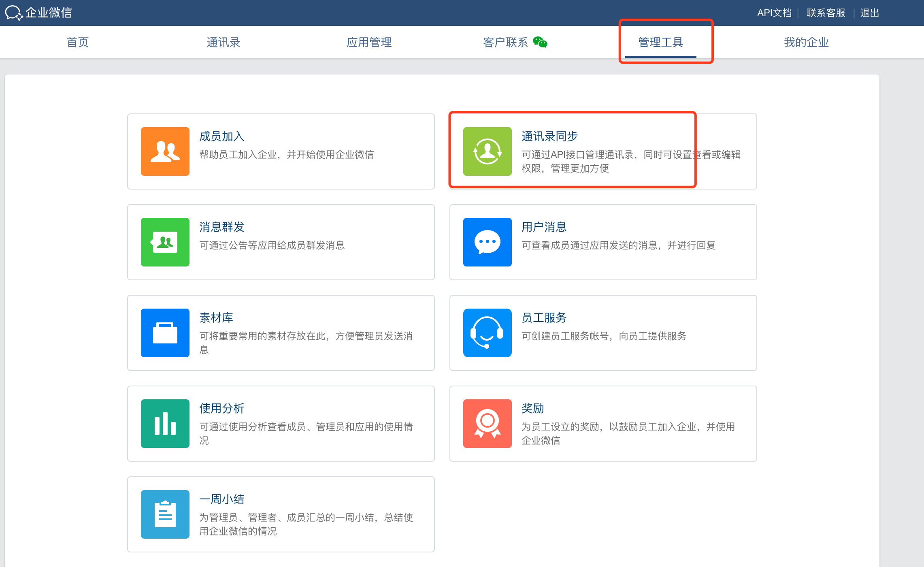924x567 pixels.
Task: Open the 成员加入 title link
Action: pos(222,136)
